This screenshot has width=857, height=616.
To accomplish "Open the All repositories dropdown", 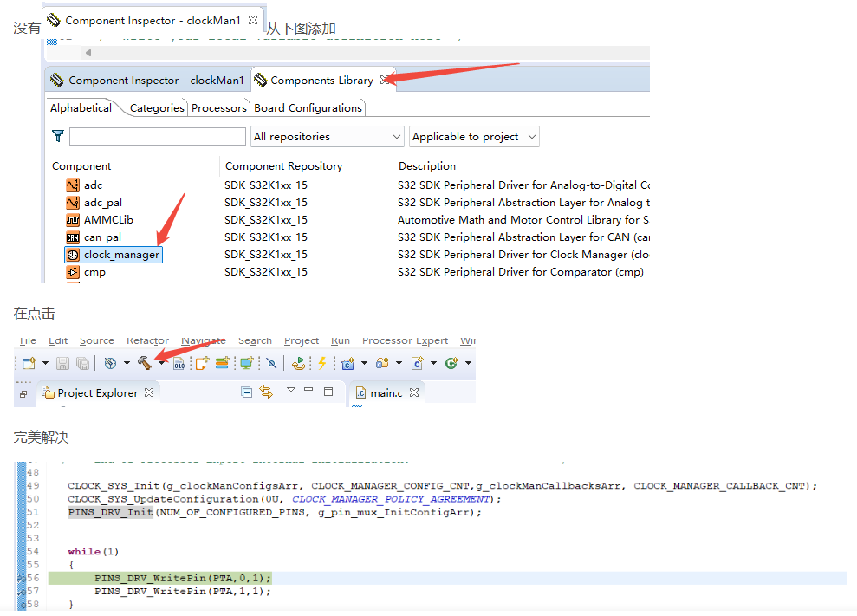I will coord(327,136).
